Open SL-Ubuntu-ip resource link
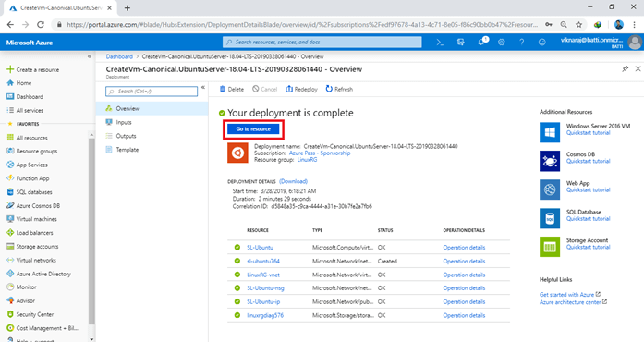 pos(263,301)
